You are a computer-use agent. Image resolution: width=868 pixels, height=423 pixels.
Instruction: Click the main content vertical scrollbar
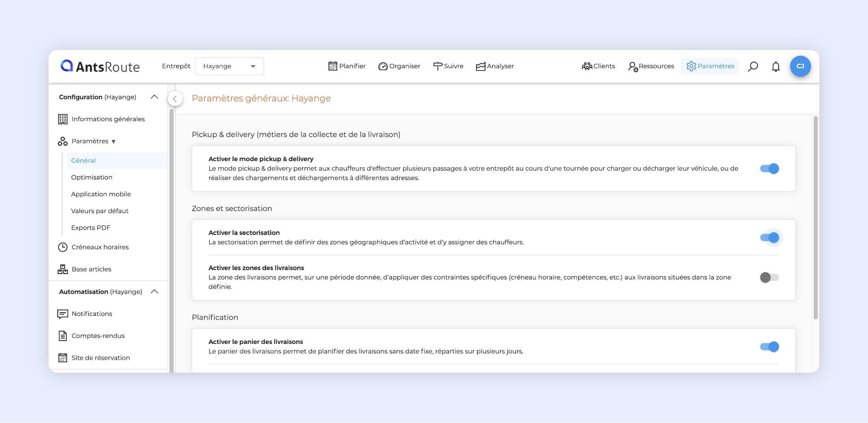tap(815, 217)
